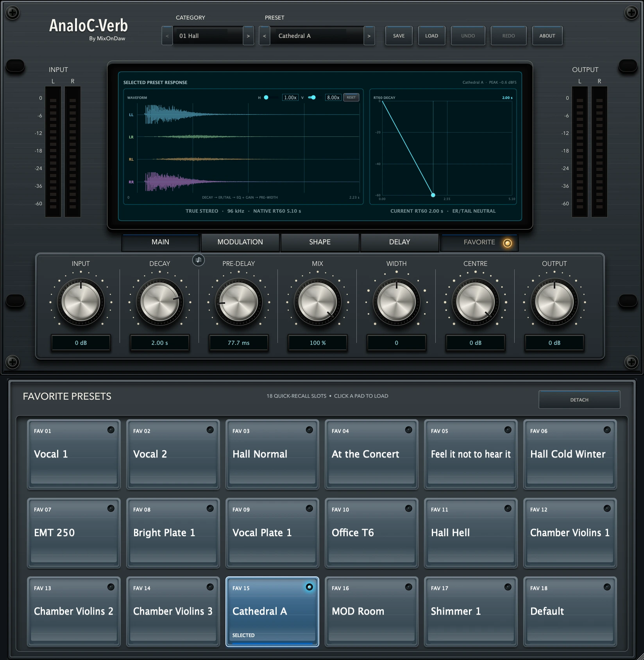The height and width of the screenshot is (660, 644).
Task: Switch to the DELAY tab
Action: click(x=400, y=242)
